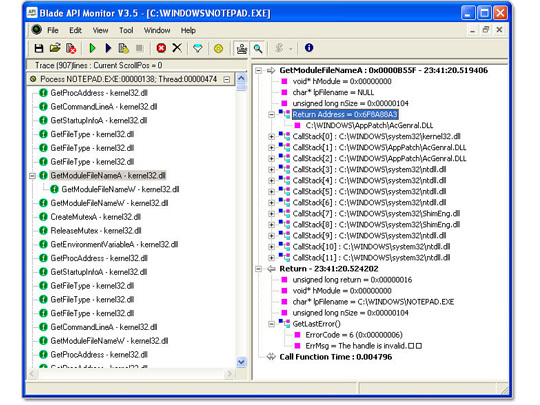Image resolution: width=540 pixels, height=405 pixels.
Task: Click the document with red X icon
Action: (x=71, y=48)
